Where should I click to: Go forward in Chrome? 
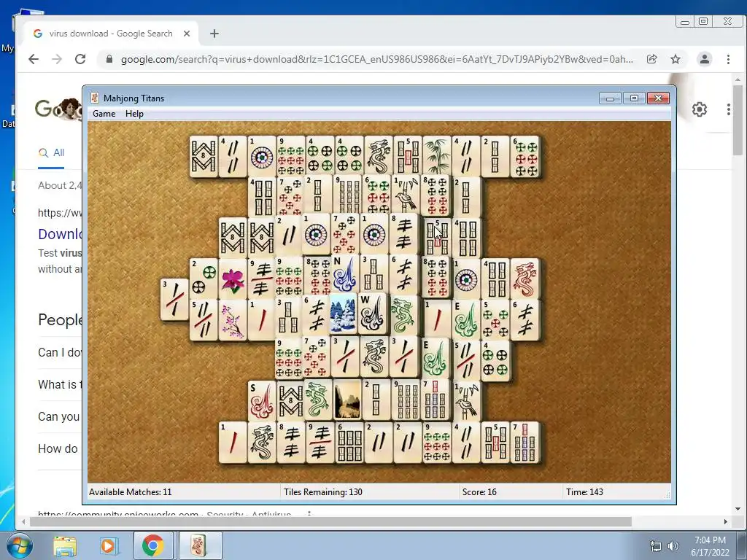coord(57,59)
